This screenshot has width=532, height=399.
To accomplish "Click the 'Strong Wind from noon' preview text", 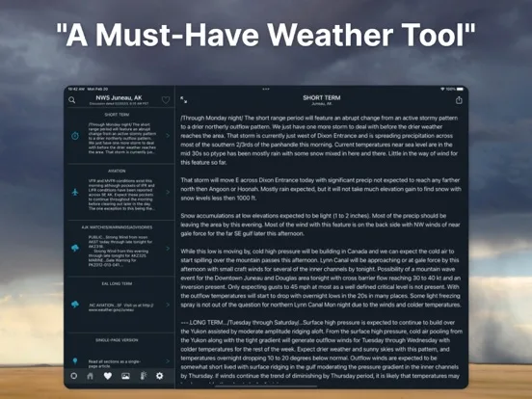I will pyautogui.click(x=120, y=252).
